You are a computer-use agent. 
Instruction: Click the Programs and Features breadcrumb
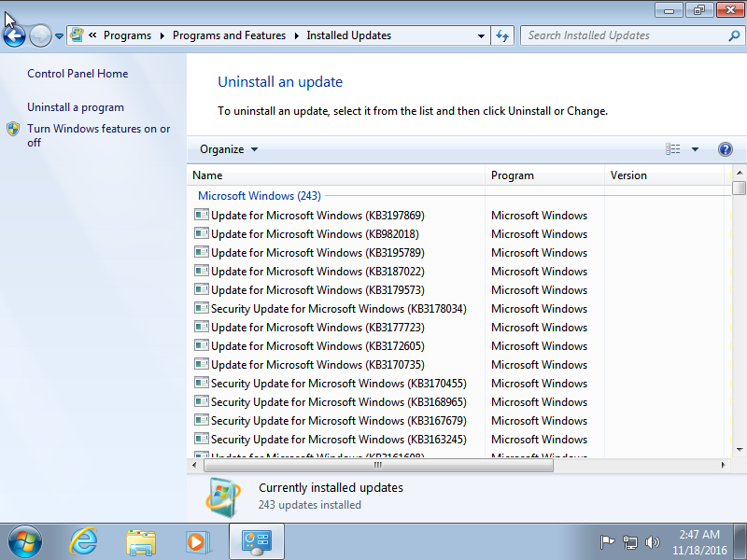click(229, 35)
